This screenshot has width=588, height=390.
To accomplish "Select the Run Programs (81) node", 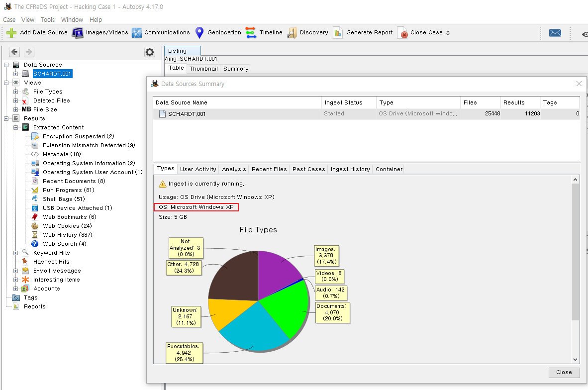I will 69,190.
